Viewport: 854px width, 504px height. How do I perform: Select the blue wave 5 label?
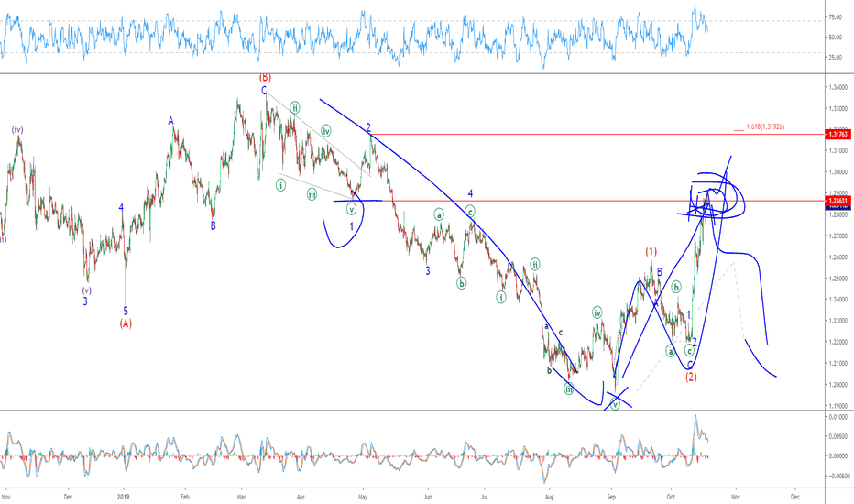click(126, 312)
